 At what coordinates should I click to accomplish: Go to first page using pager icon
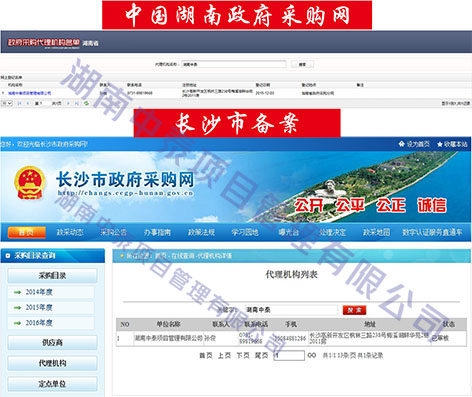(19, 103)
